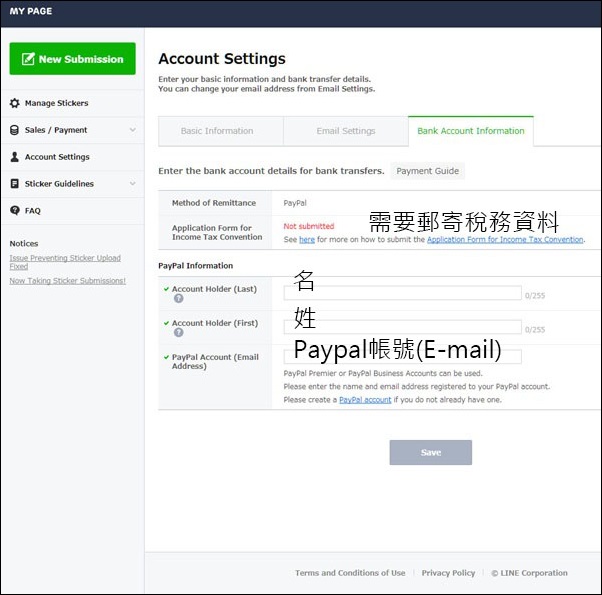Focus the Account Holder (First) text field

(402, 328)
